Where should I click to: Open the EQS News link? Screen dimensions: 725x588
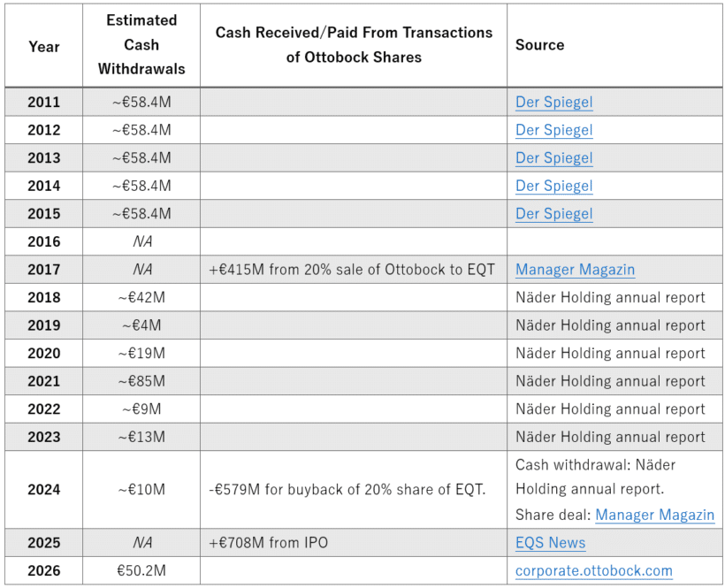point(550,542)
